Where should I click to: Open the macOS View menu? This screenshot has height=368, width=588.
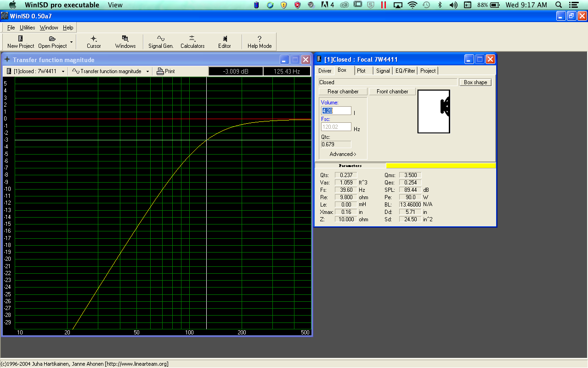click(x=115, y=5)
